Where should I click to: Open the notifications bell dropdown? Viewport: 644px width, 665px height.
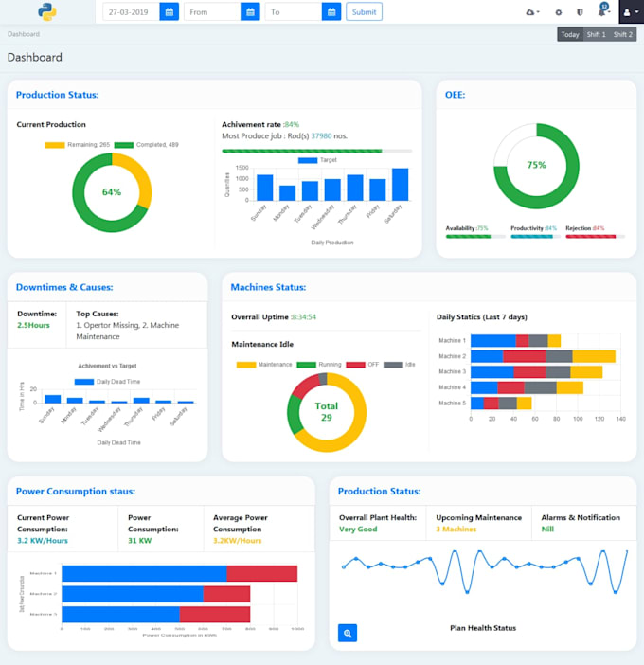click(x=603, y=10)
